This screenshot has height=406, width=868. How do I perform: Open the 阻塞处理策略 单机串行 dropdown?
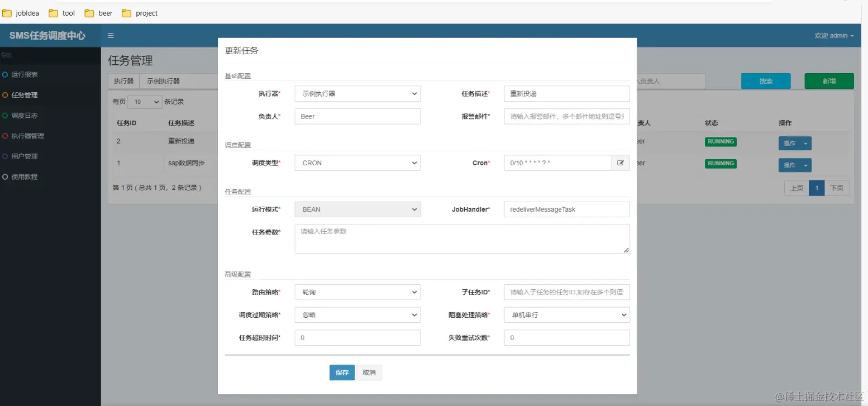point(567,315)
